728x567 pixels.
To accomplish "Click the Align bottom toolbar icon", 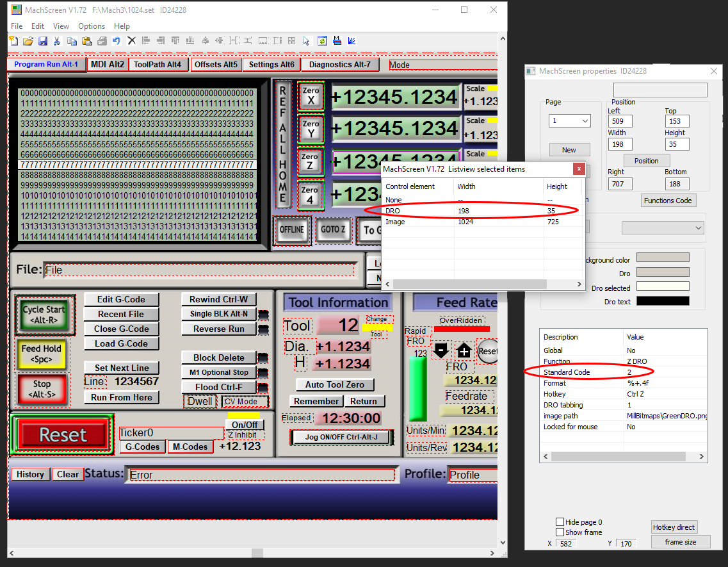I will click(190, 41).
